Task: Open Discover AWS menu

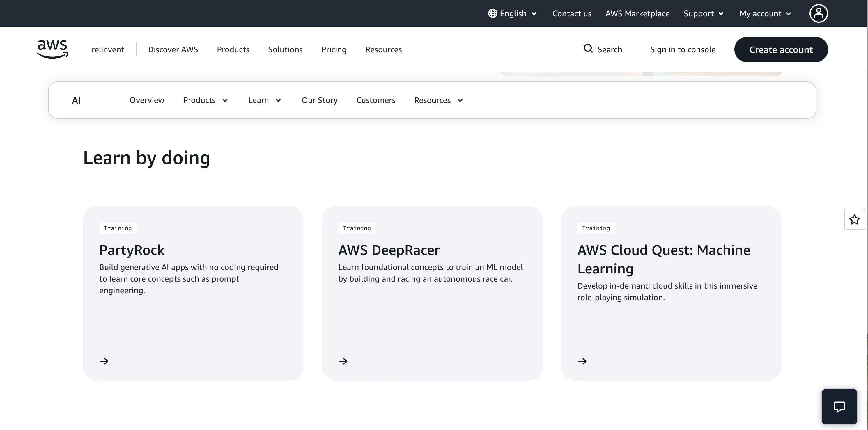Action: (173, 49)
